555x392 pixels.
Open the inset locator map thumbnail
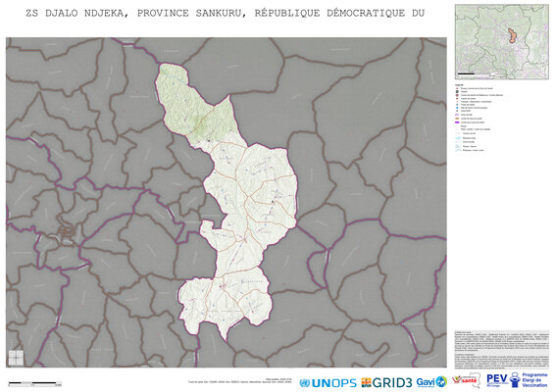tap(501, 42)
